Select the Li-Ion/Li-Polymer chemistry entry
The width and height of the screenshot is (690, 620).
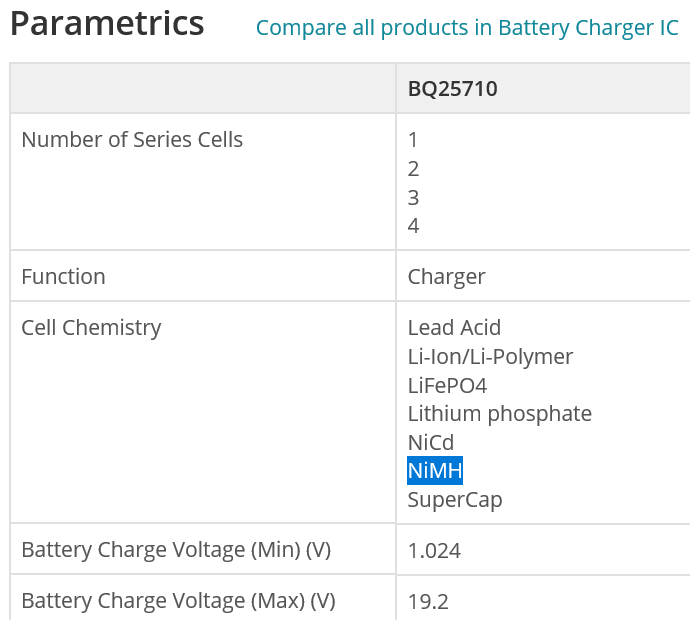coord(490,357)
